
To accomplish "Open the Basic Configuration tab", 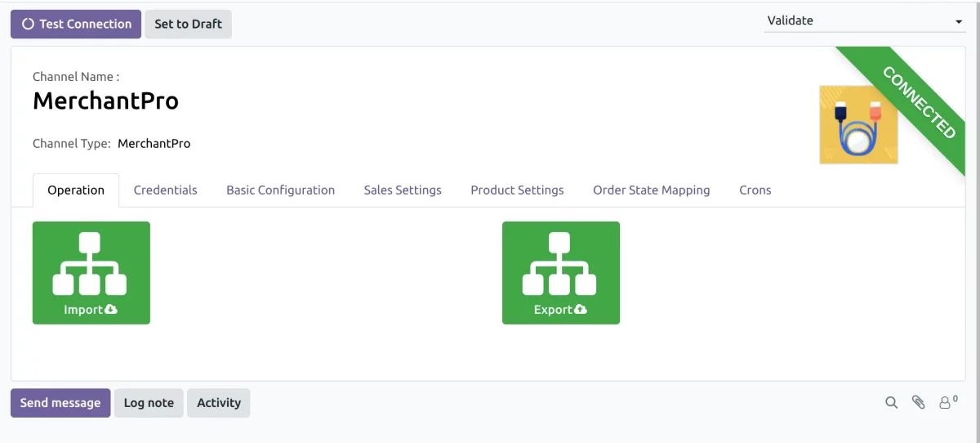I will coord(280,190).
